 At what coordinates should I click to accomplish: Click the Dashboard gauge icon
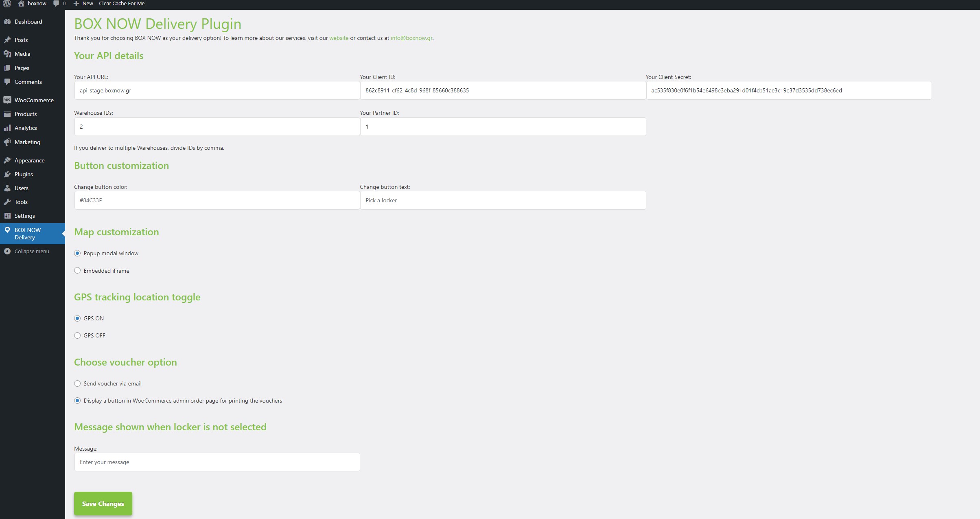[x=7, y=22]
